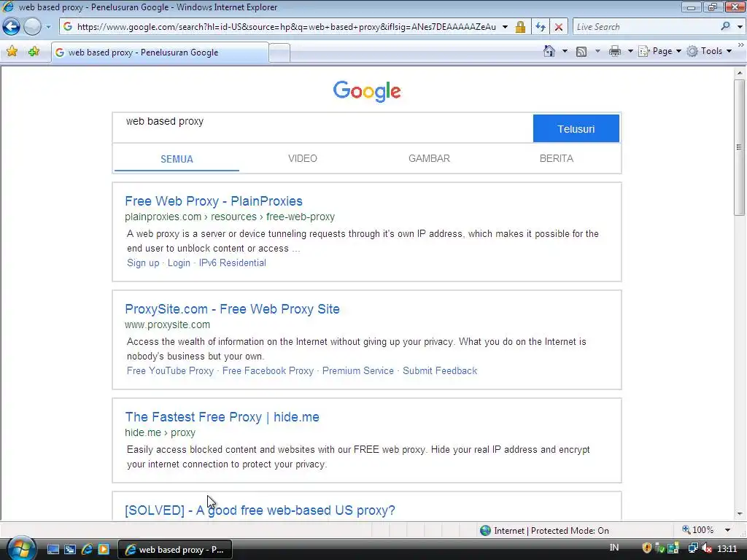Open 'The Fastest Free Proxy | hide.me' result

[x=222, y=417]
